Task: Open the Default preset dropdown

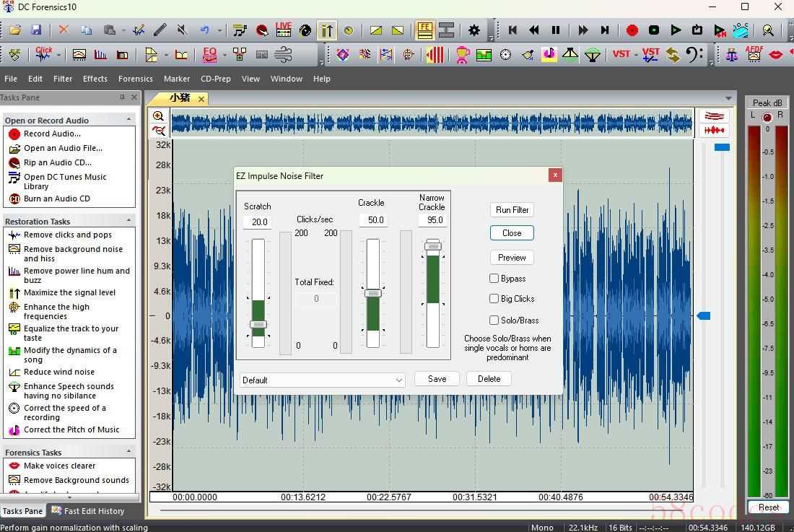Action: pos(323,380)
